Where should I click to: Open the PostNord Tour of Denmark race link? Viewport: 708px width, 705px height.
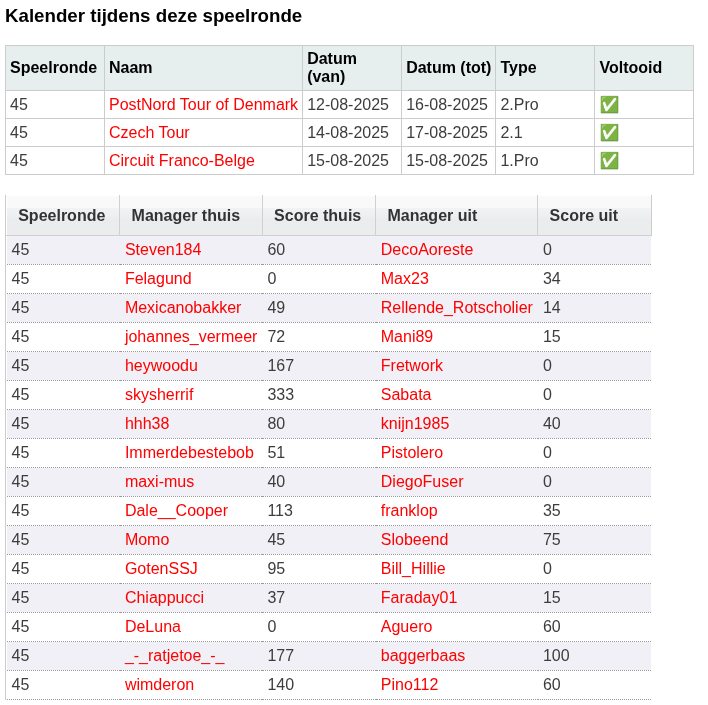[x=203, y=104]
